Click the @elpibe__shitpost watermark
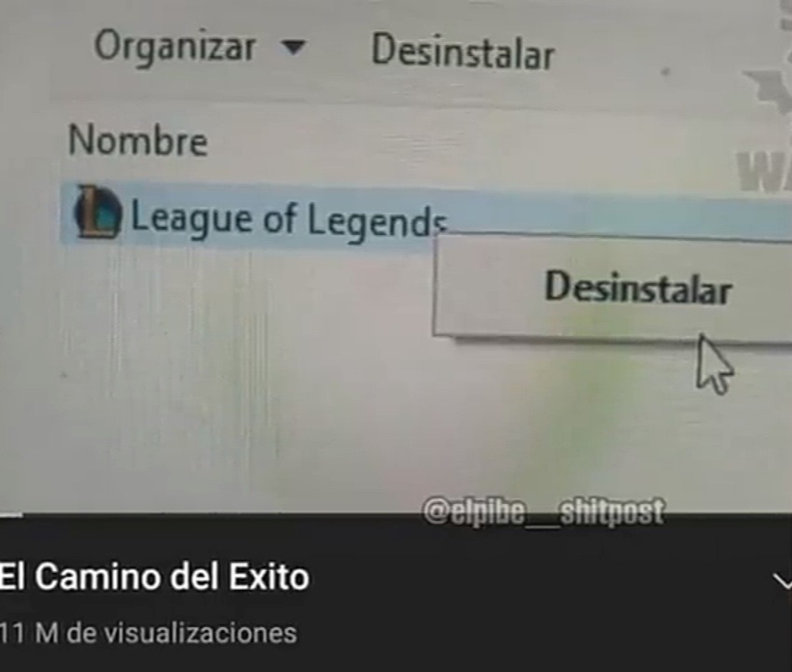The image size is (792, 672). 544,511
